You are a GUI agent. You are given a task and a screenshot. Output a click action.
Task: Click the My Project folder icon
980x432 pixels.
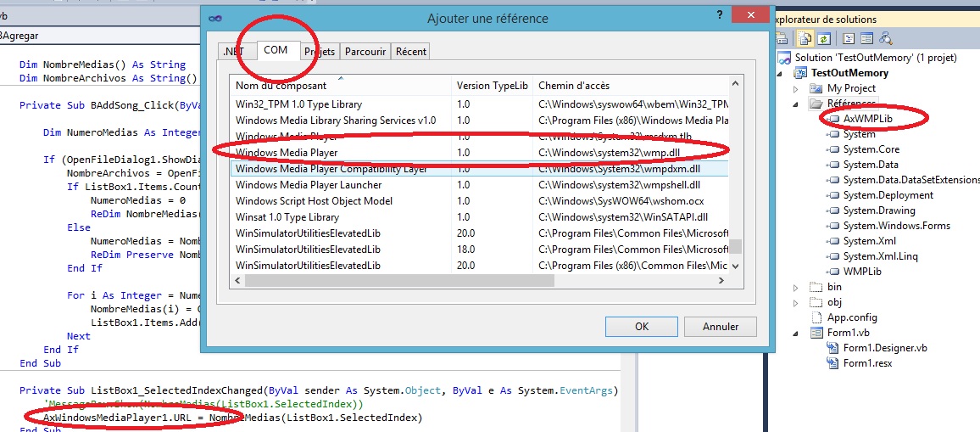[816, 88]
